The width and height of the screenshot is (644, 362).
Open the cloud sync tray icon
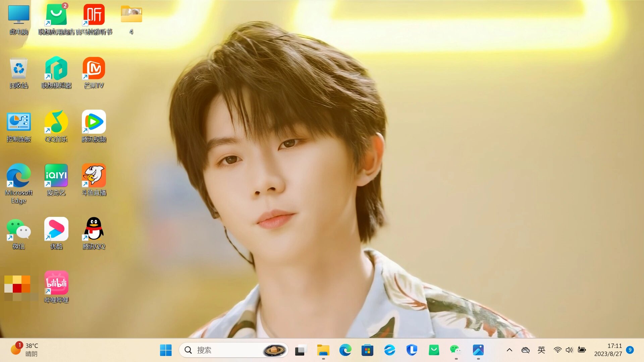point(525,350)
